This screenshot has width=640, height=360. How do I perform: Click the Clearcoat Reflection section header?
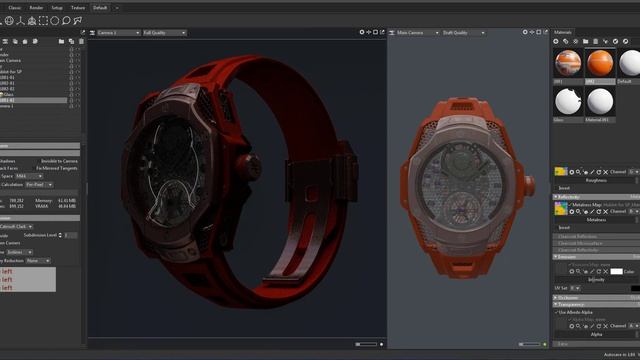pos(596,237)
